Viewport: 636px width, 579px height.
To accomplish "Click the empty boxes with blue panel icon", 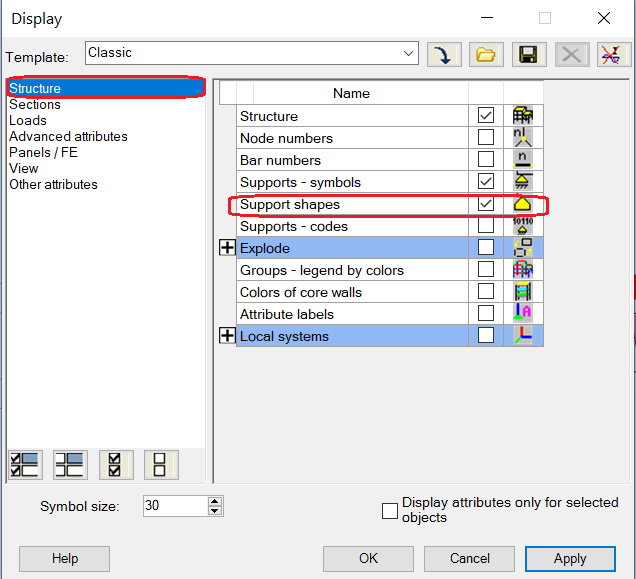I will (70, 465).
